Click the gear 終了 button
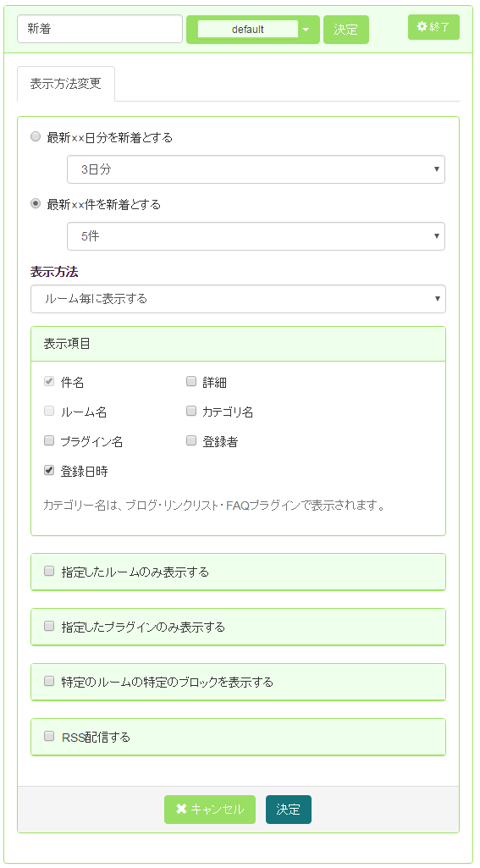 [433, 27]
